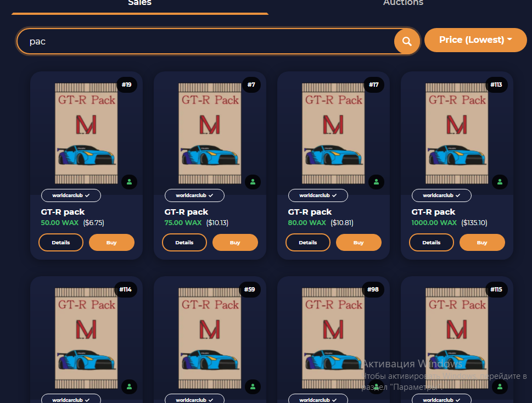Viewport: 532px width, 403px height.
Task: Click the "($135.10)" dollar value
Action: [x=474, y=223]
